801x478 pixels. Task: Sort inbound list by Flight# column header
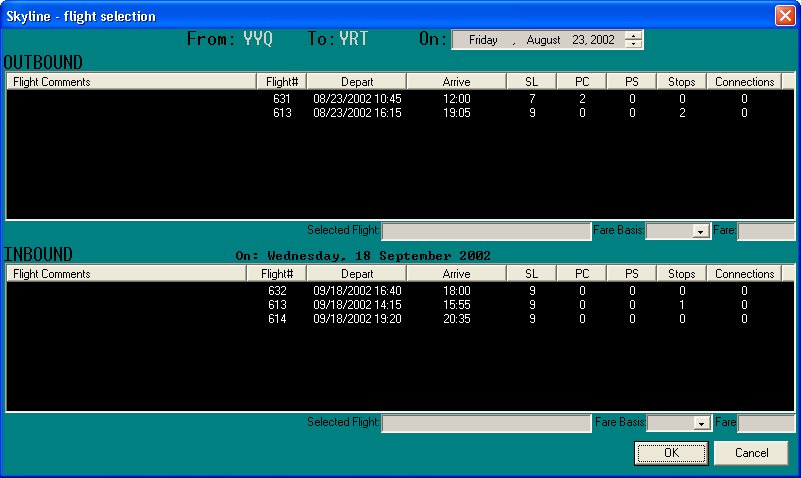[x=277, y=274]
